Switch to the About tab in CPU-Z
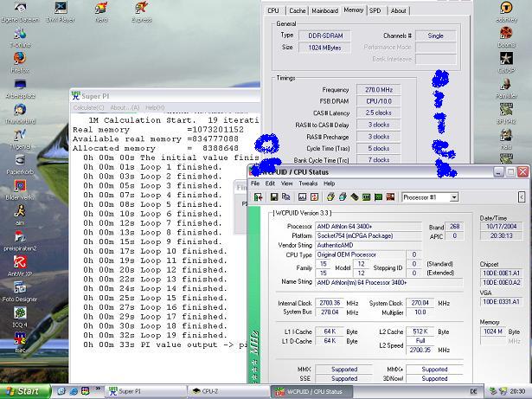Image resolution: width=532 pixels, height=399 pixels. tap(398, 10)
